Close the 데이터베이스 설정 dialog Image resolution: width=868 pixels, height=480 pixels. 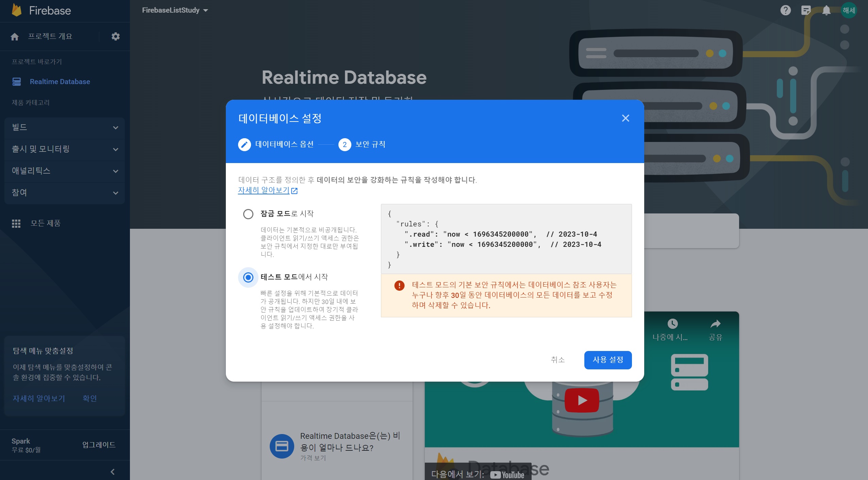[625, 118]
